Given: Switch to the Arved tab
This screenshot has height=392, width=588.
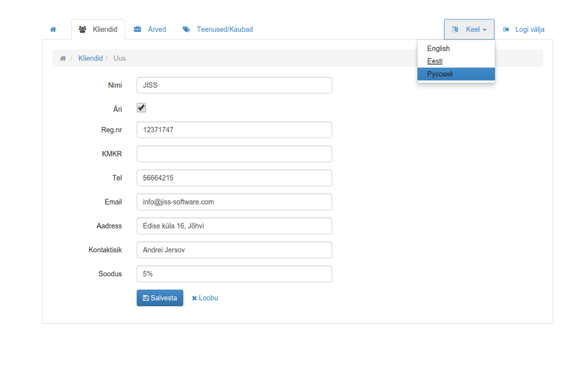Looking at the screenshot, I should click(x=150, y=29).
